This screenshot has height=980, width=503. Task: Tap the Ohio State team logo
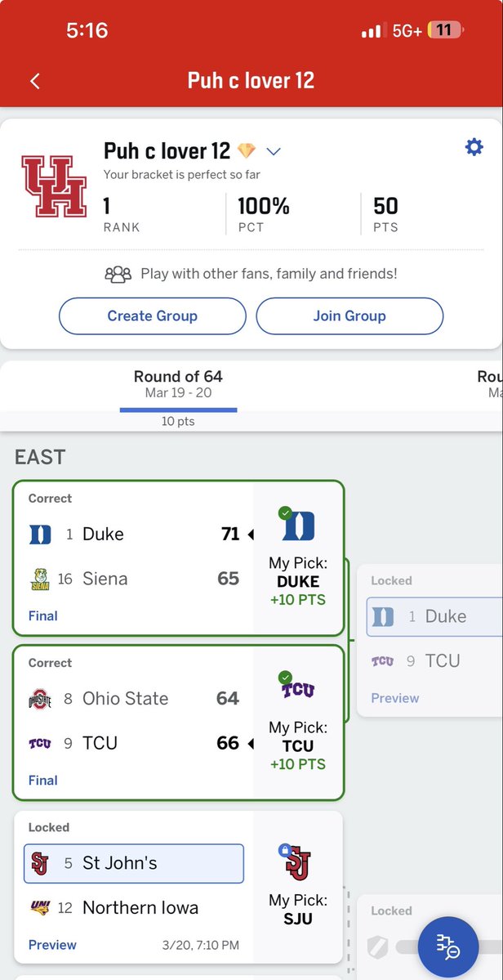(40, 698)
